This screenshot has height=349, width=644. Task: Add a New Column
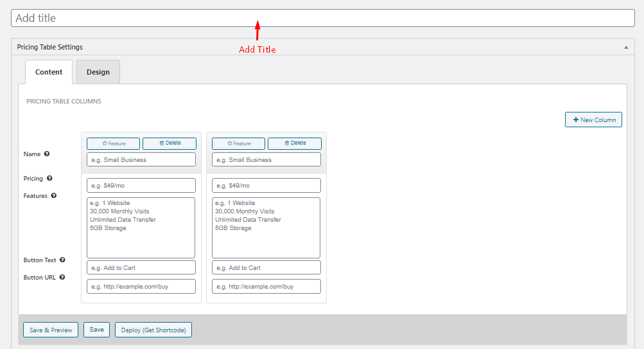[593, 120]
